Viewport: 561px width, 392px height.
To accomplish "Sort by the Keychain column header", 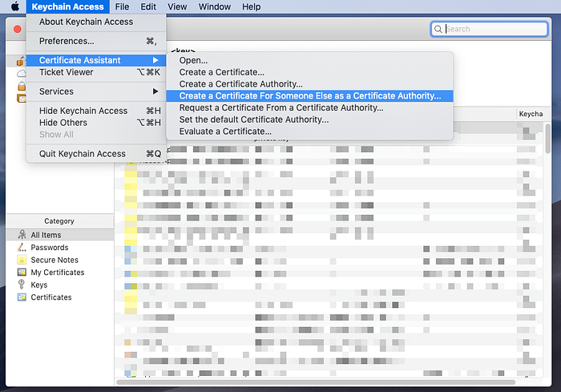I will click(531, 114).
